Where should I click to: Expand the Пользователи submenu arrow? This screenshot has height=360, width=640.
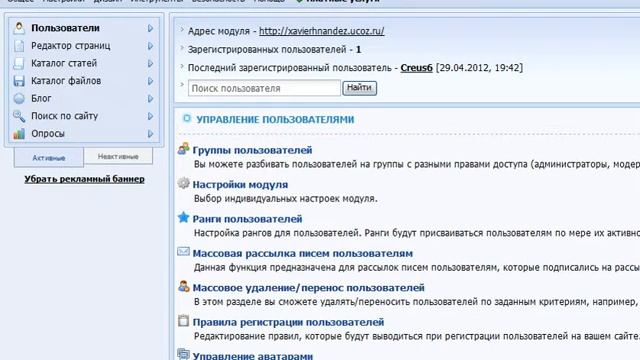pyautogui.click(x=151, y=28)
